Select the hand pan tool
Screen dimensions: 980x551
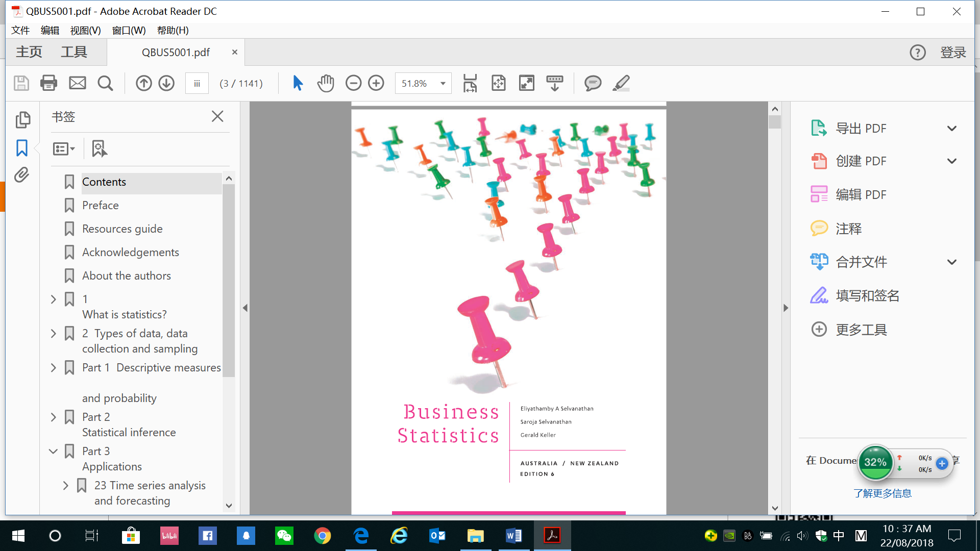(325, 83)
